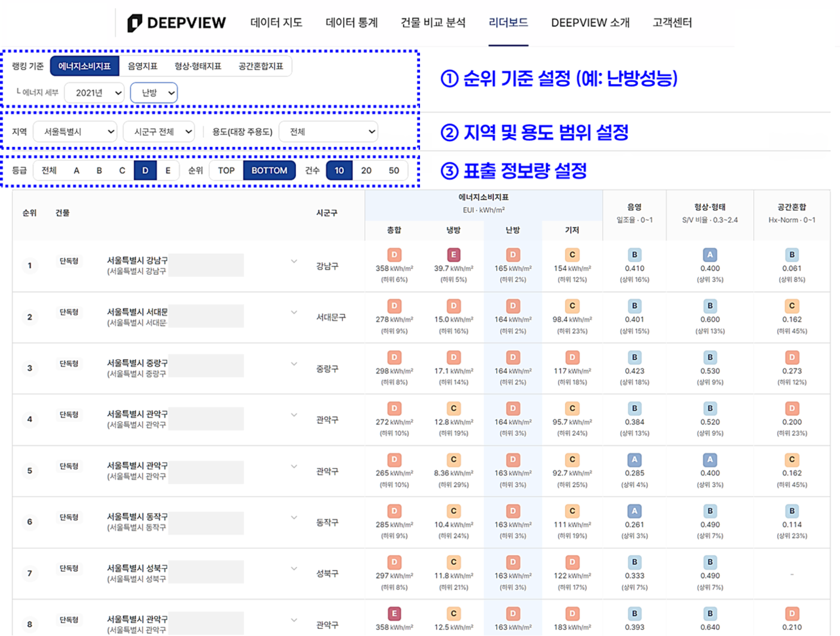The width and height of the screenshot is (840, 636).
Task: Expand the rank 1 강남구 building row
Action: pos(294,261)
